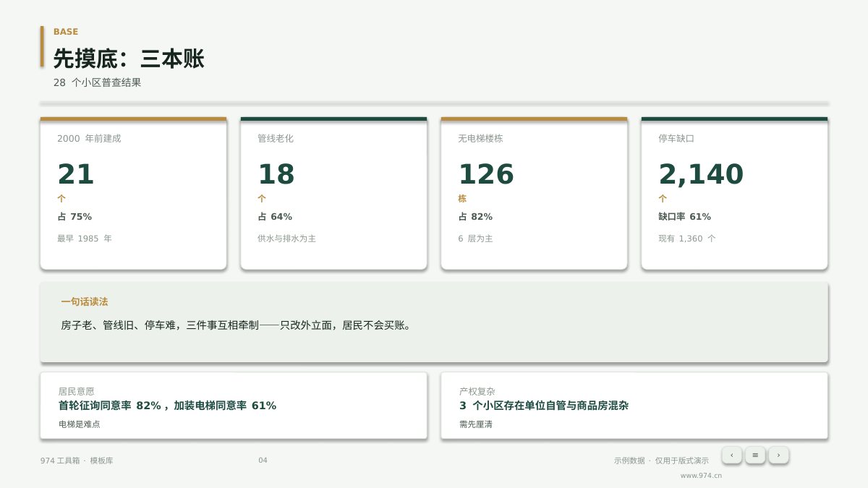
Task: Select the value 126
Action: [486, 174]
